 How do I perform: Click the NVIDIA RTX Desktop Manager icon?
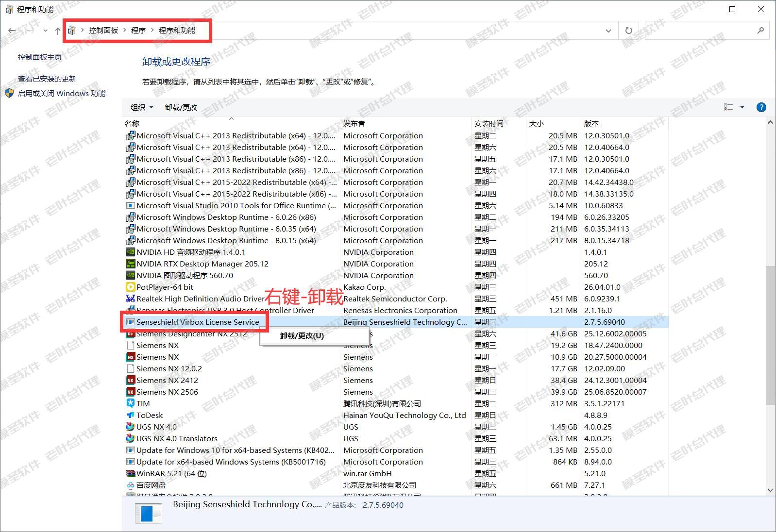tap(130, 264)
